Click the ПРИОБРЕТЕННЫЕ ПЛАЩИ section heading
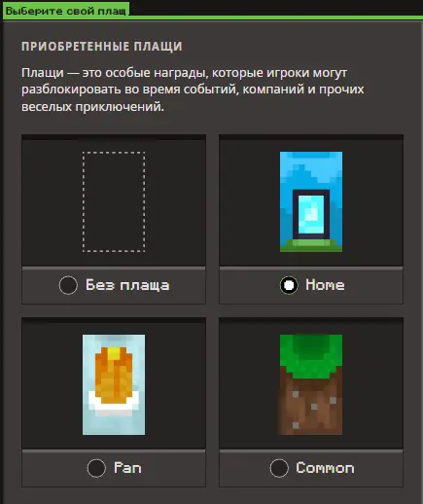Screen dimensions: 423x504 102,47
